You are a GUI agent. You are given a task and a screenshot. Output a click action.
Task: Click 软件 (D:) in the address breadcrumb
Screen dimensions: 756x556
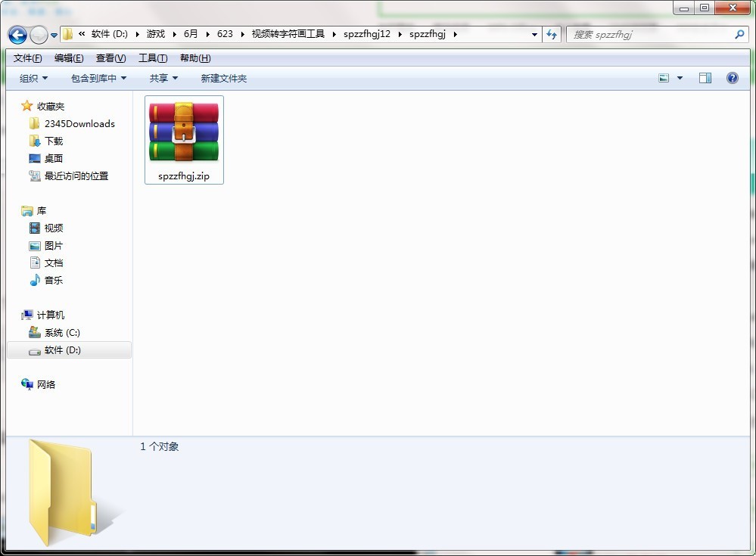(110, 34)
